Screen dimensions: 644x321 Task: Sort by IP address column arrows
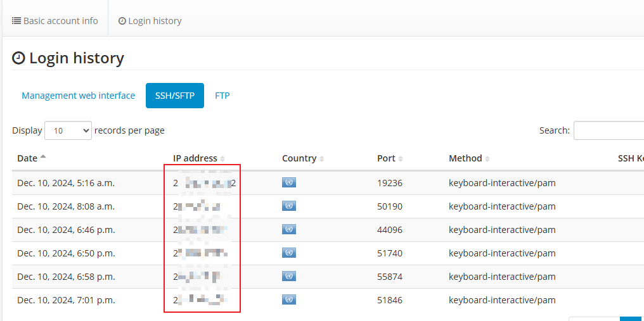pos(222,159)
